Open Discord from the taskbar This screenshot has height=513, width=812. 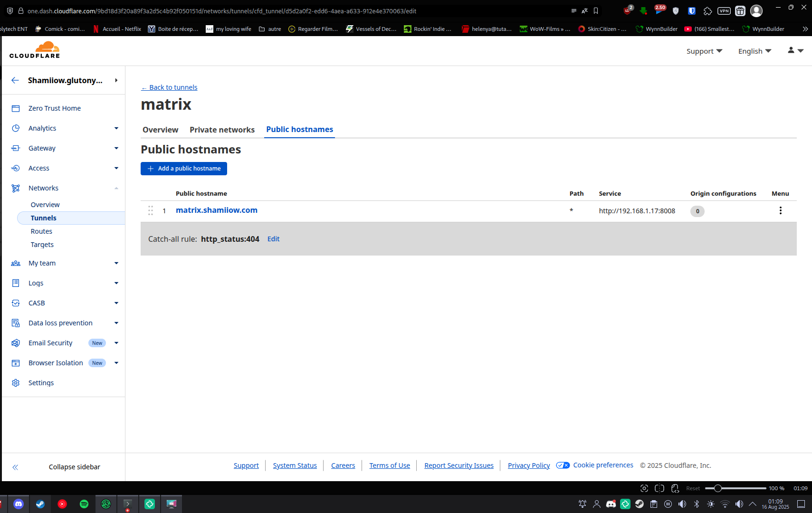pos(19,504)
